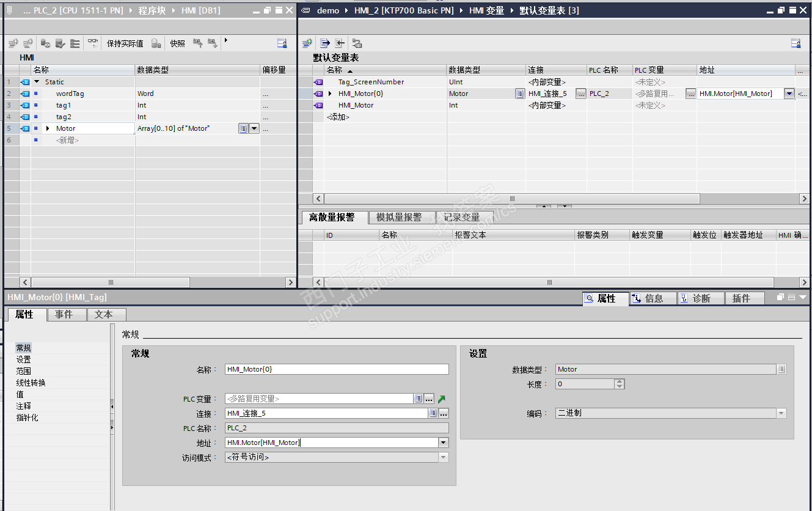Click the browse button in the 连接 table cell
Viewport: 812px width, 511px height.
[x=581, y=94]
